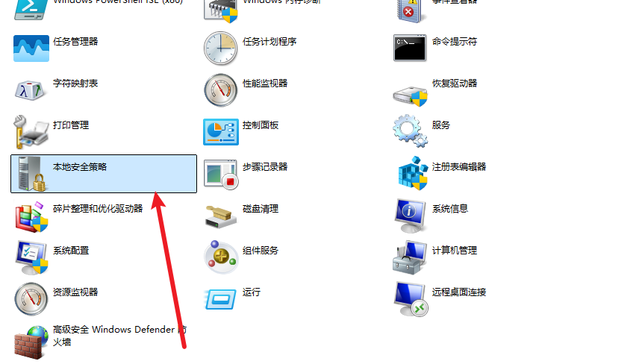Viewport: 642px width, 364px height.
Task: Open the 组件服务 icon
Action: 221,257
